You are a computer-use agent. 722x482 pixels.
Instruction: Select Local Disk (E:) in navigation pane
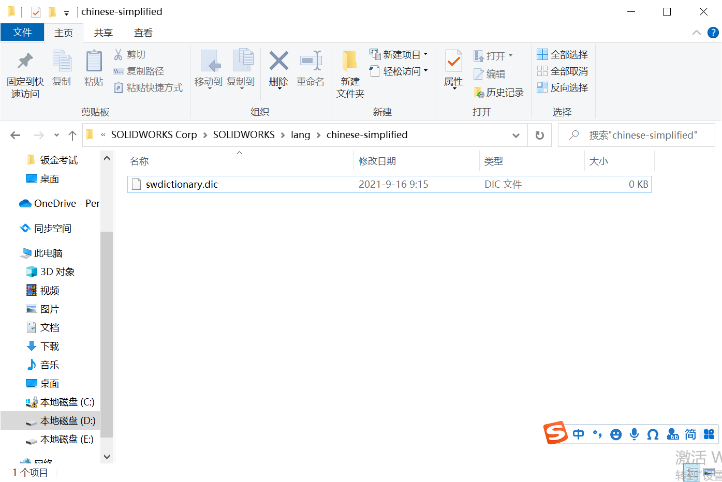click(x=60, y=439)
